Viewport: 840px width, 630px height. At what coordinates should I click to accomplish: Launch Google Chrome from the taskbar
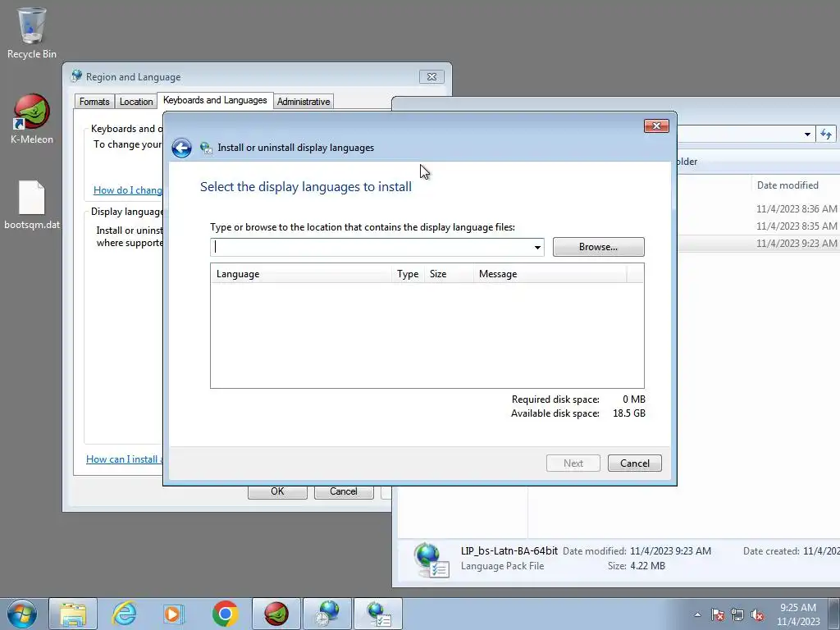tap(225, 614)
